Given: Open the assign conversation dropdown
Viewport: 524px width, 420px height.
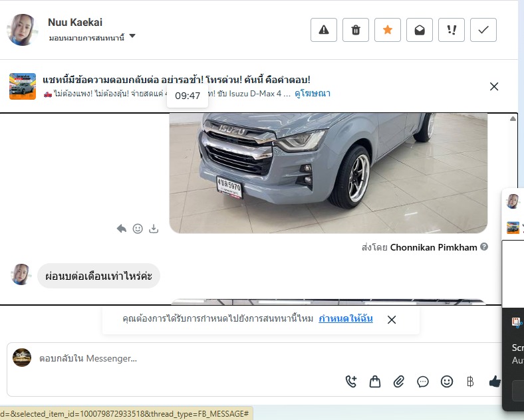Looking at the screenshot, I should 92,37.
